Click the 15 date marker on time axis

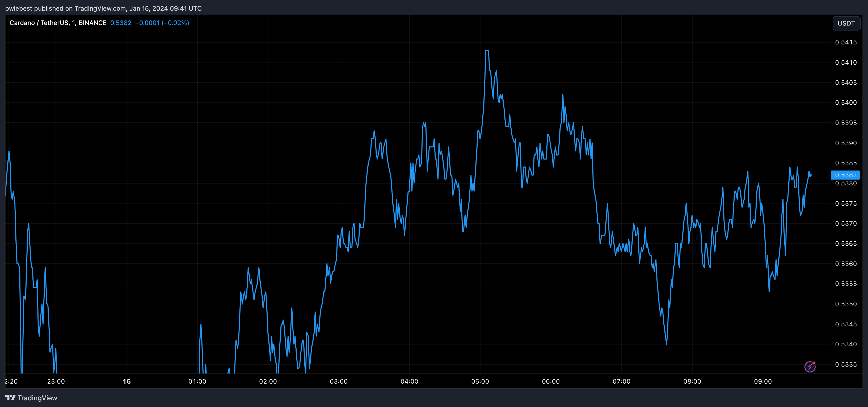coord(127,381)
